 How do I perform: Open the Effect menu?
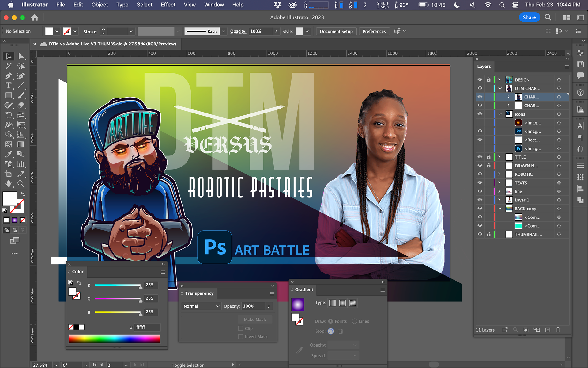168,5
